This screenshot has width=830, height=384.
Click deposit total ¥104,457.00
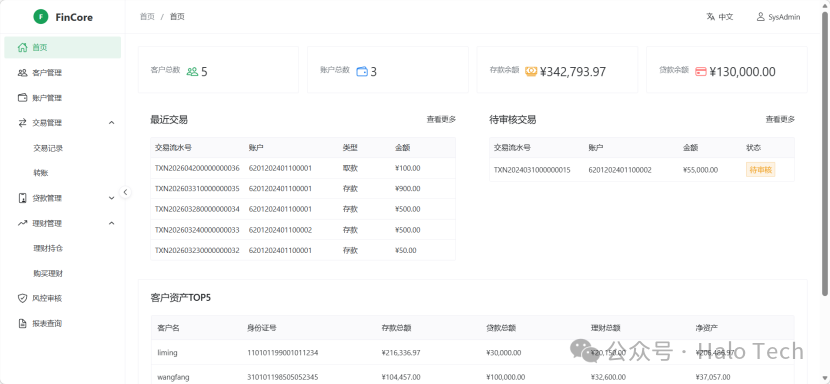pos(401,377)
